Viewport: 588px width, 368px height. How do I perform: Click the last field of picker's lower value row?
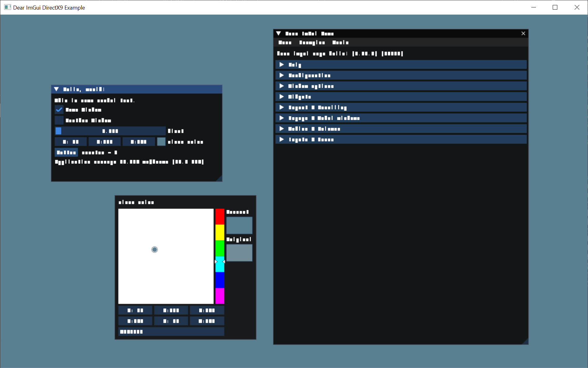[207, 321]
